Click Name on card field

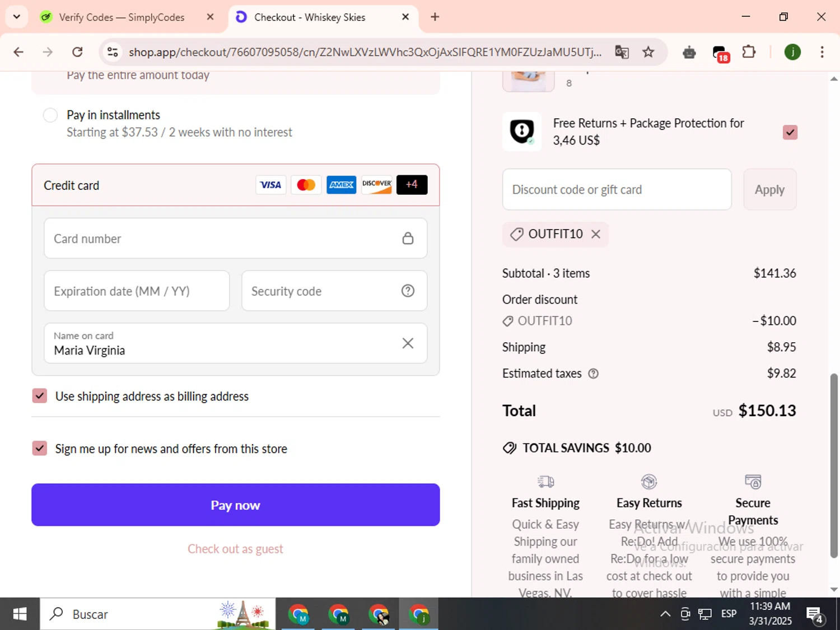click(x=235, y=343)
